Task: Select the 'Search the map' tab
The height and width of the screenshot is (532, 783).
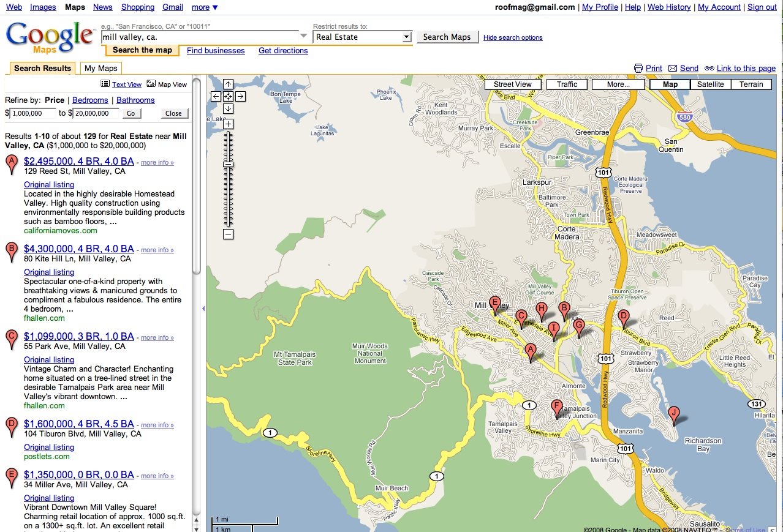Action: pyautogui.click(x=142, y=50)
